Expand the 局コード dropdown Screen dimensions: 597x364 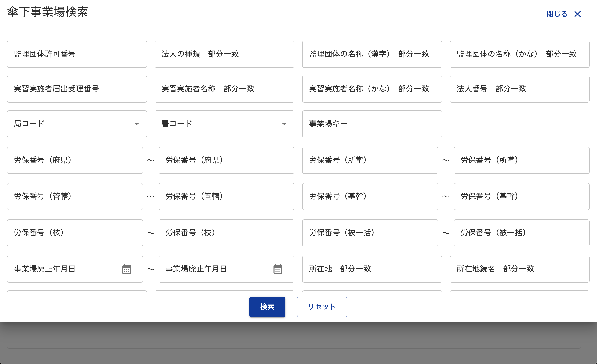[x=136, y=124]
